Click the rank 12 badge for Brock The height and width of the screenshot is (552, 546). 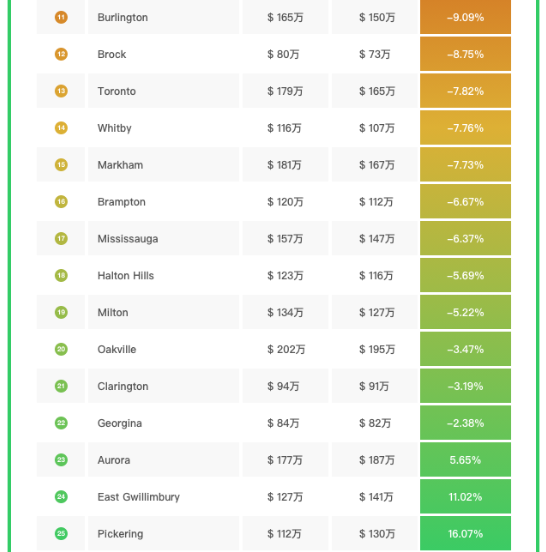pyautogui.click(x=61, y=54)
